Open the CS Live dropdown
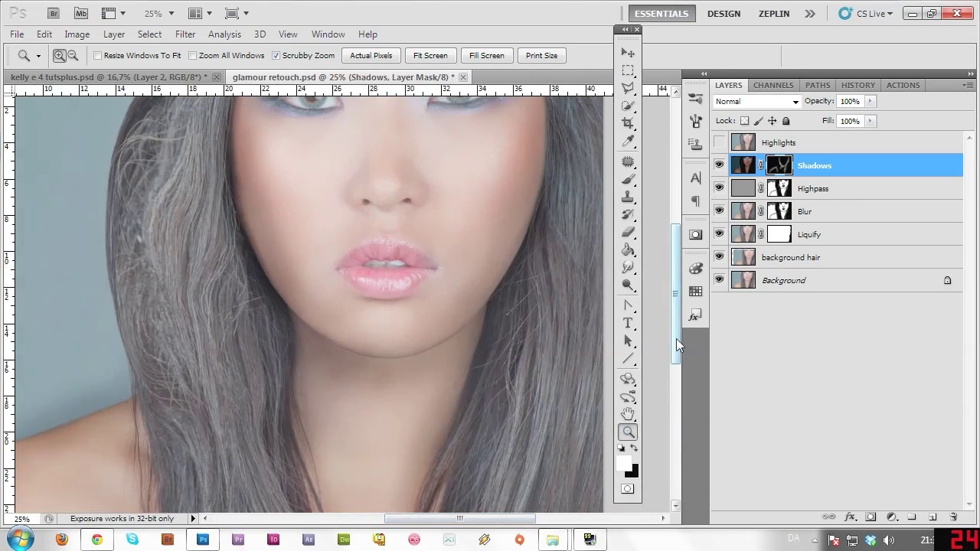Image resolution: width=980 pixels, height=551 pixels. click(866, 14)
